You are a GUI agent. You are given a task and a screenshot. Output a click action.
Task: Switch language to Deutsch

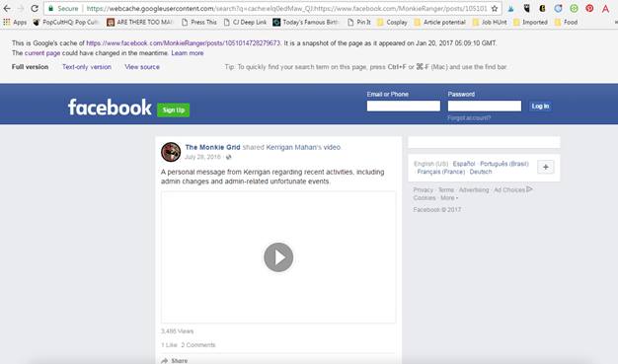481,172
